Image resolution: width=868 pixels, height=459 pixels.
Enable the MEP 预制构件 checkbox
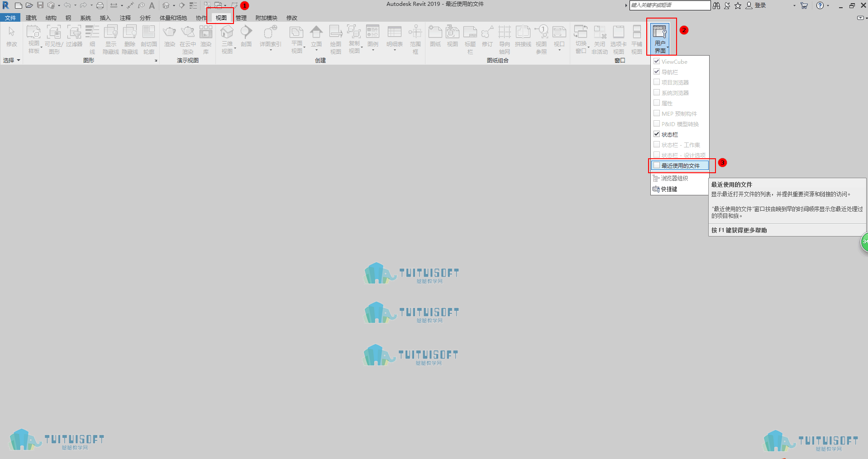(657, 113)
